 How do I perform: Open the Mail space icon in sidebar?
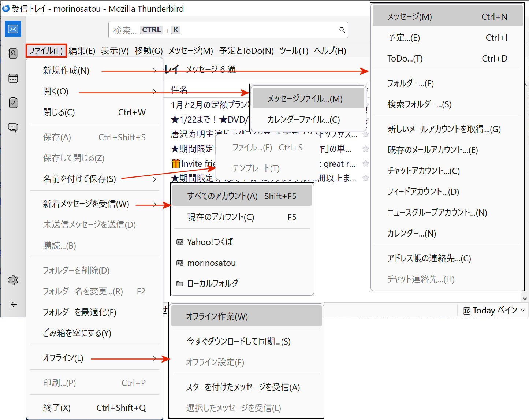tap(13, 29)
